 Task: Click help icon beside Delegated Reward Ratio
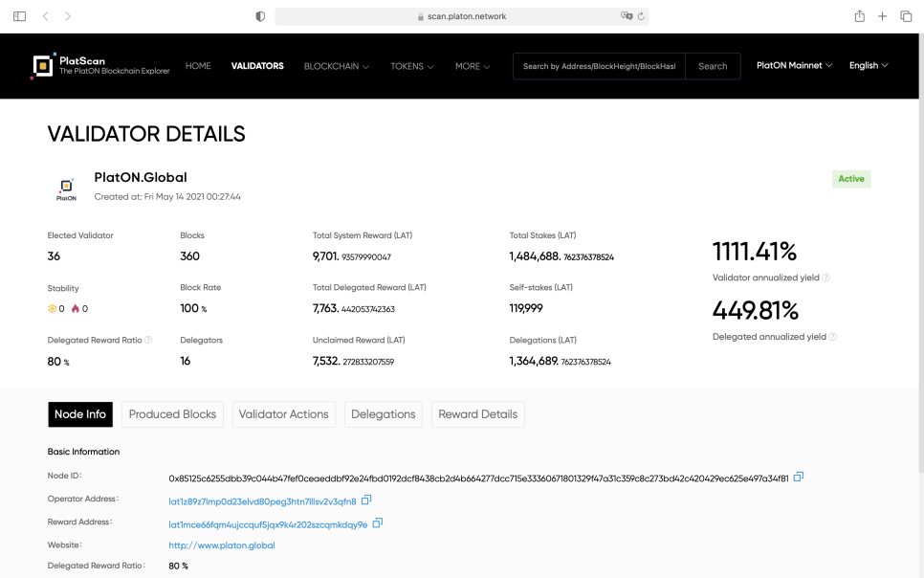point(148,340)
